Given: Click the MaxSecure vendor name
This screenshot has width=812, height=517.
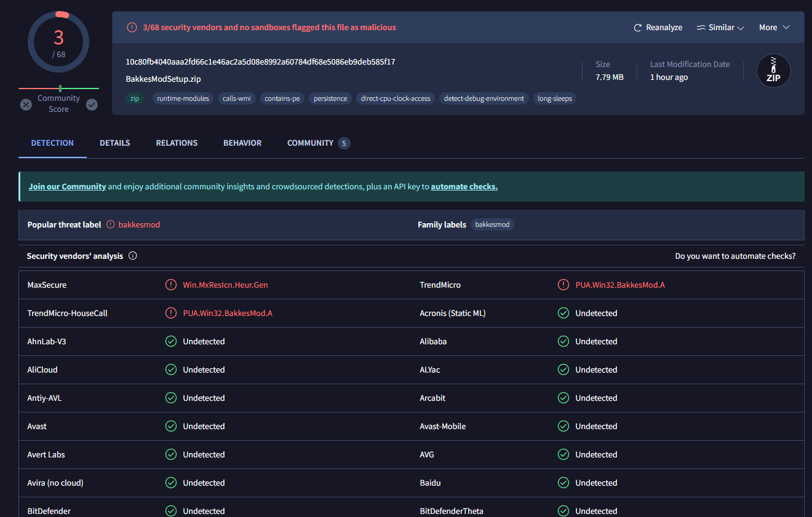Looking at the screenshot, I should (x=47, y=285).
